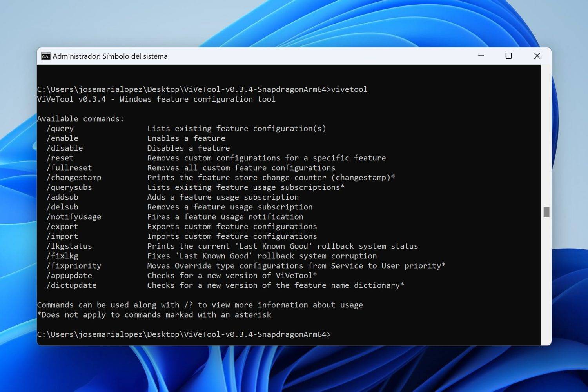588x392 pixels.
Task: Click 'Imports custom feature configurations' description
Action: (232, 236)
